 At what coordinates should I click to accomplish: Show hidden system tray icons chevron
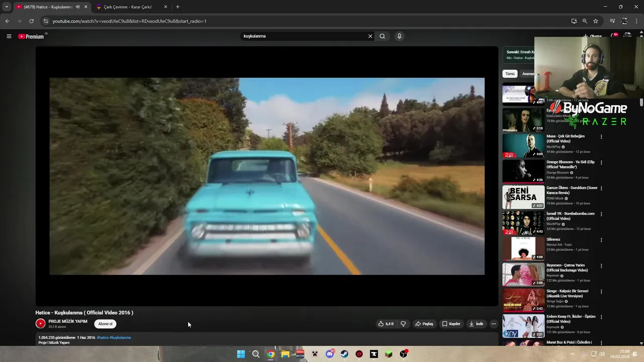click(572, 354)
